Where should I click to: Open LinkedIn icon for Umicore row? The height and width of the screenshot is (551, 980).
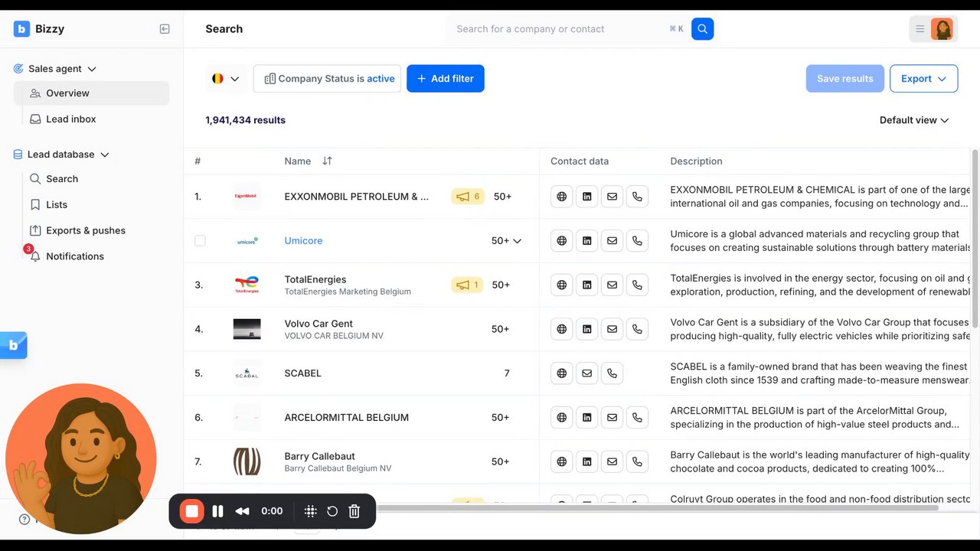click(587, 241)
